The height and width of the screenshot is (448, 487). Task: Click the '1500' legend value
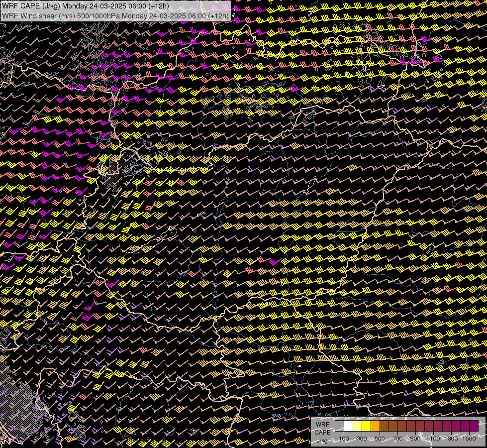click(x=469, y=439)
